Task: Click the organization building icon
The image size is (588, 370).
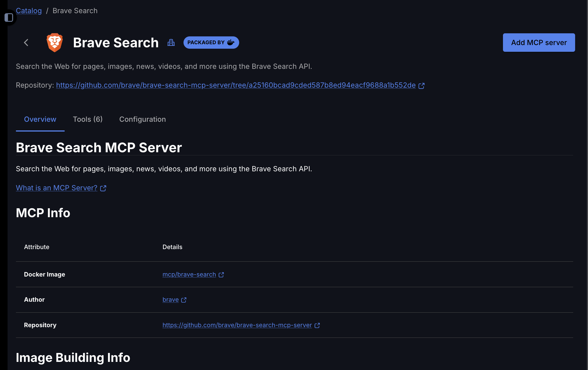Action: (x=171, y=43)
